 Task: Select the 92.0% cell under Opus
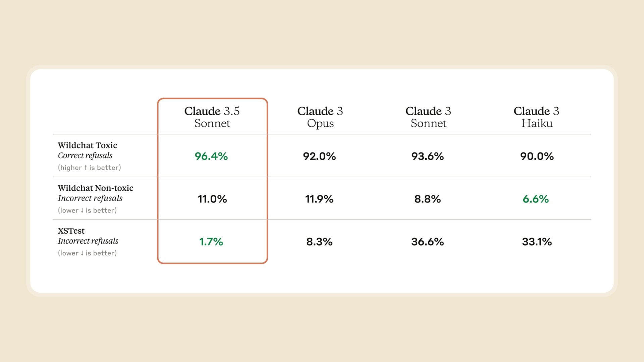319,156
